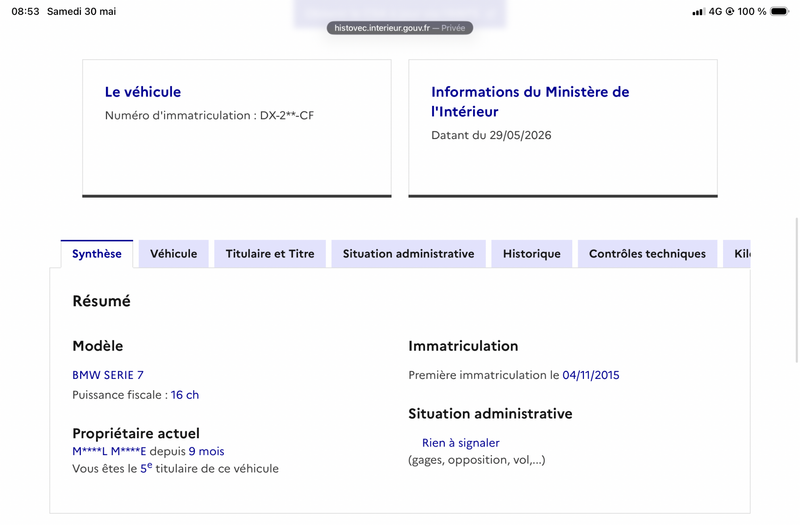This screenshot has height=525, width=800.
Task: Click the registration number DX-2**-CF
Action: tap(287, 115)
